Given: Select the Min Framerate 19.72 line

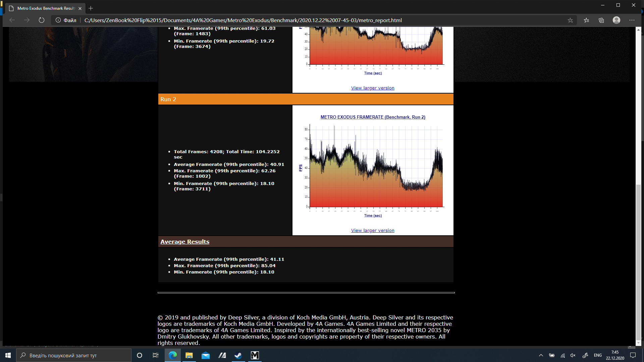Looking at the screenshot, I should point(224,44).
